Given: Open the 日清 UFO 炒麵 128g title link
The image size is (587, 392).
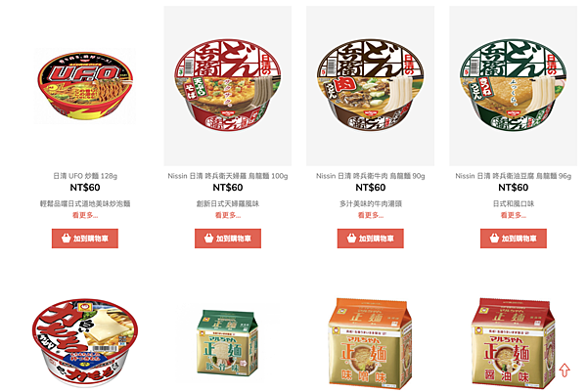Looking at the screenshot, I should (x=85, y=176).
